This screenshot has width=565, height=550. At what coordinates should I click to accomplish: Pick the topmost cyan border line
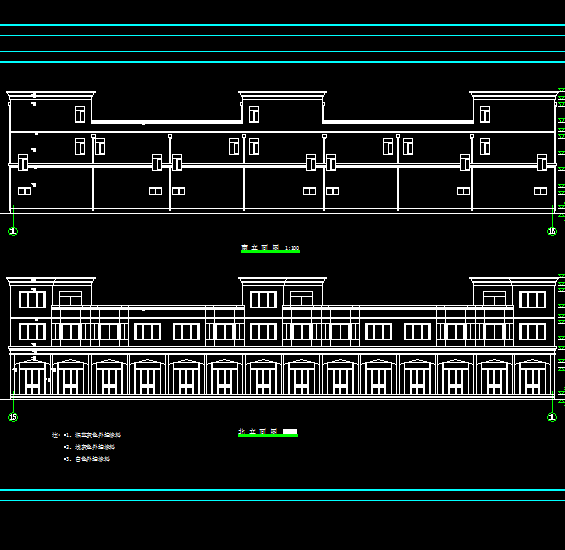[282, 25]
